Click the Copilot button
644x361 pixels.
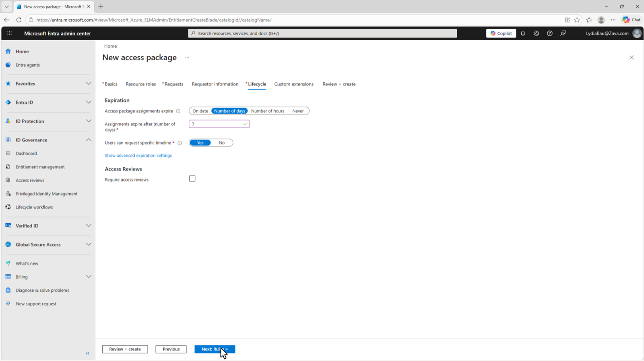coord(501,33)
